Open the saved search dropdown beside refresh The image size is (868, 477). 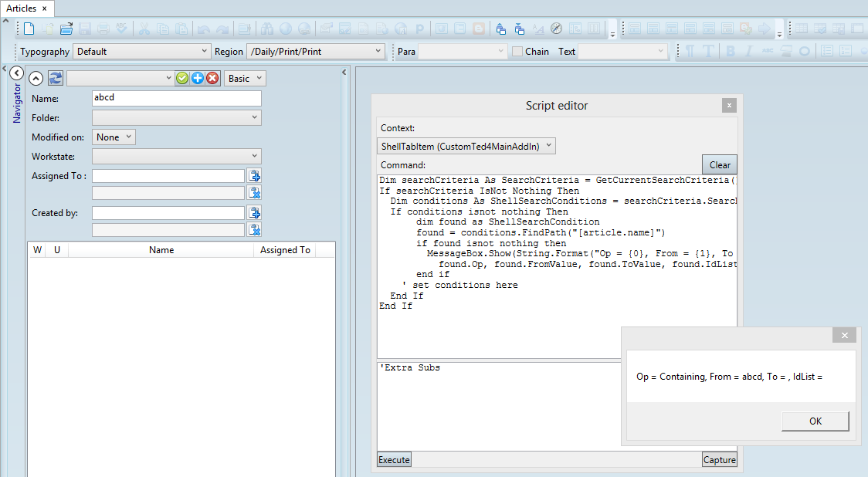[x=120, y=79]
